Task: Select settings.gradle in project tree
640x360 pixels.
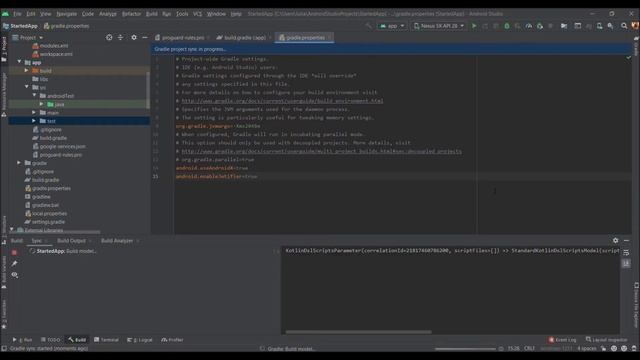Action: [x=48, y=222]
